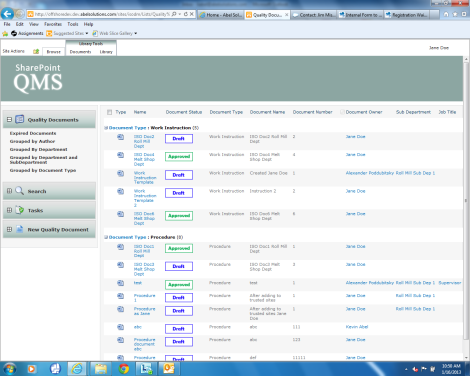
Task: Click the Tasks icon in sidebar
Action: point(20,210)
